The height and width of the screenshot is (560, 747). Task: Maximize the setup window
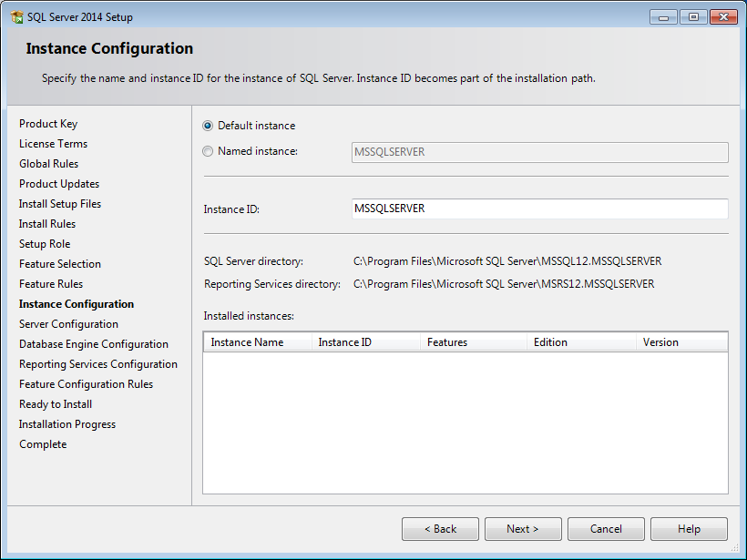pyautogui.click(x=693, y=17)
